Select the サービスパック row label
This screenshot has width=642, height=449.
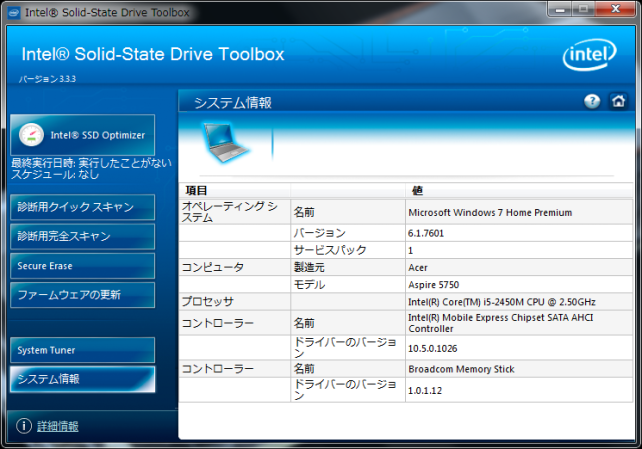[330, 250]
